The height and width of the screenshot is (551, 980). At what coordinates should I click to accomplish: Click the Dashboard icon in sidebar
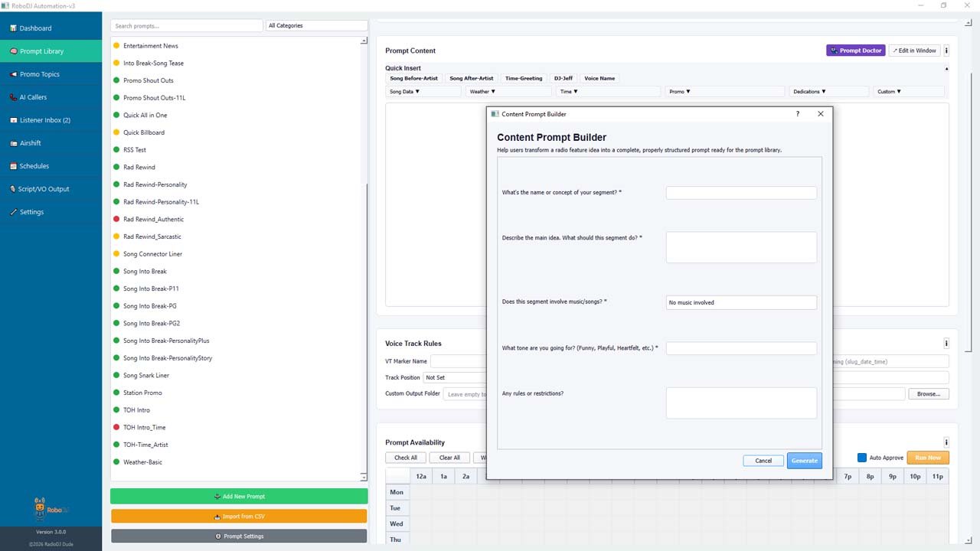click(13, 28)
